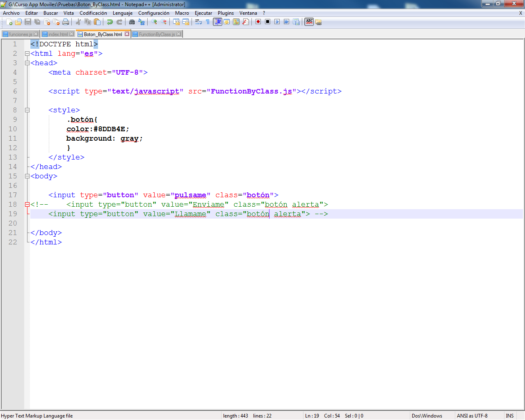Toggle show all characters pilcrow icon
The height and width of the screenshot is (420, 525).
[x=208, y=22]
